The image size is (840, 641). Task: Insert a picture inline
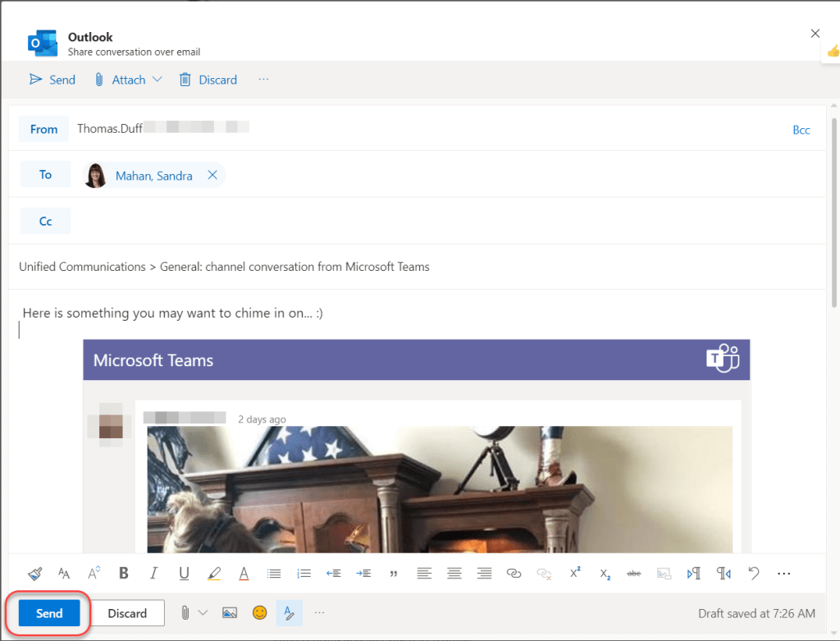pyautogui.click(x=230, y=613)
